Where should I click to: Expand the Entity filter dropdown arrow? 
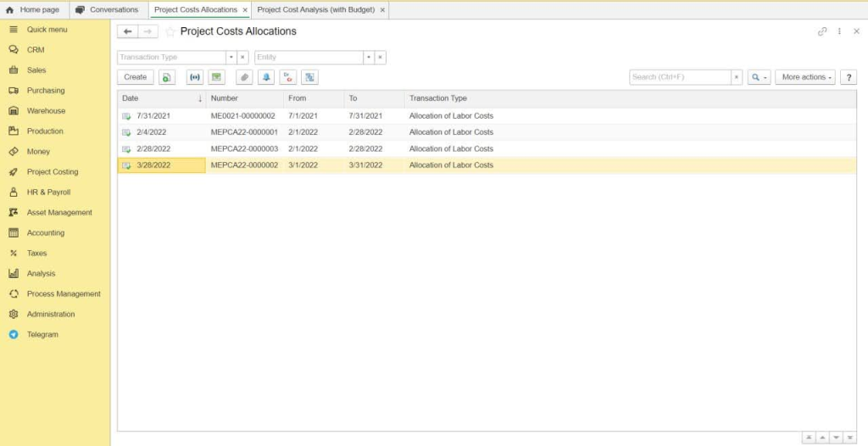coord(369,58)
